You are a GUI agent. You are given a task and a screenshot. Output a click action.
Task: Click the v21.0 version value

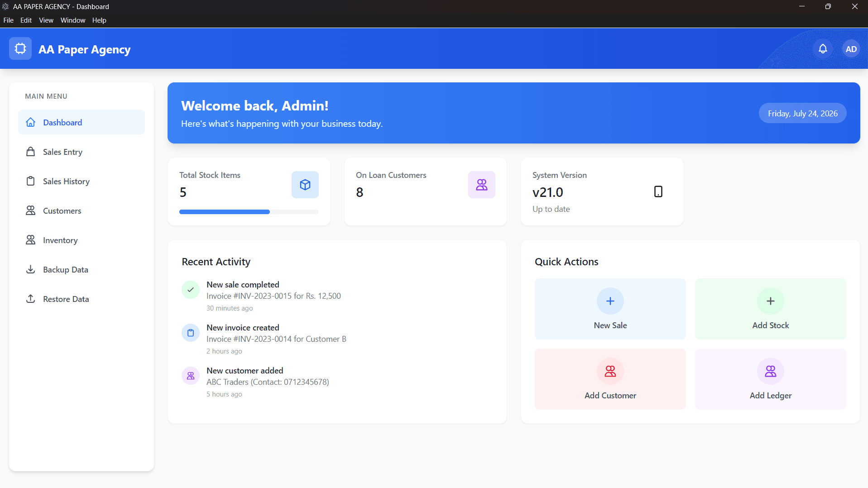[x=548, y=192]
